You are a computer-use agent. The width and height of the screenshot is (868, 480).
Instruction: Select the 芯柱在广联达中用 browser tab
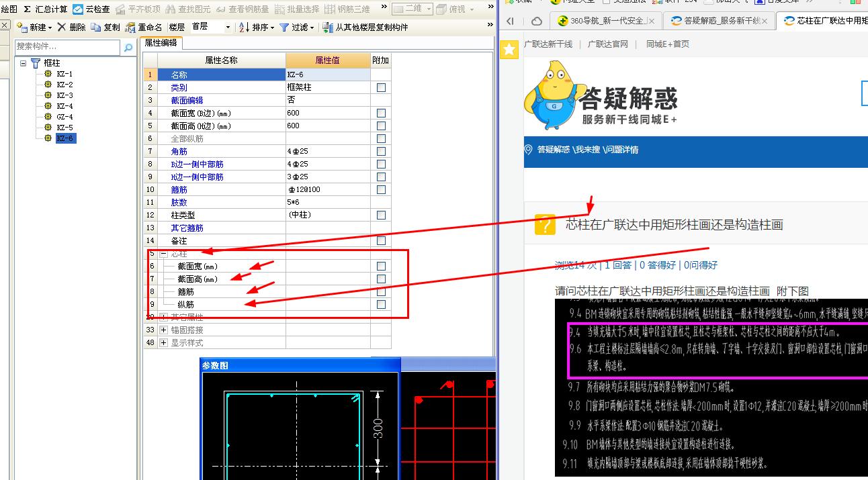(822, 21)
